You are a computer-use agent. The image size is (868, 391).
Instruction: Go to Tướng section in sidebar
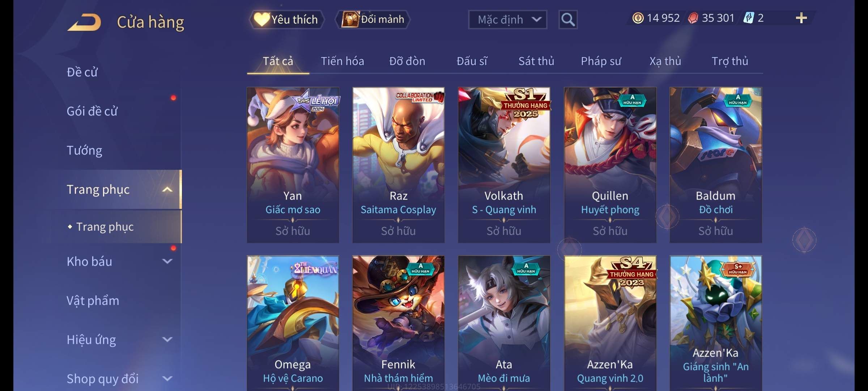(x=84, y=150)
